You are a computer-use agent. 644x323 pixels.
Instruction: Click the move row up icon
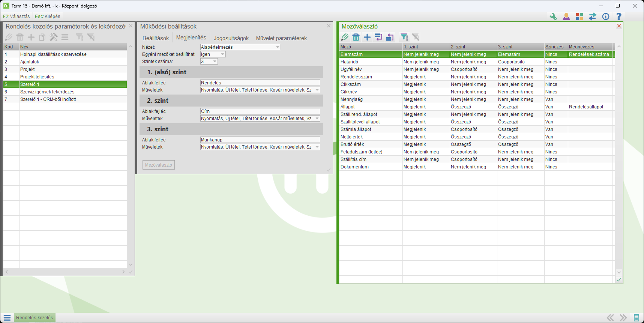[x=390, y=37]
